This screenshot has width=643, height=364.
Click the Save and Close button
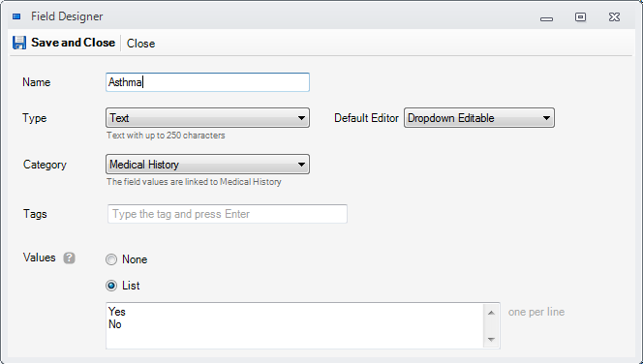tap(64, 43)
